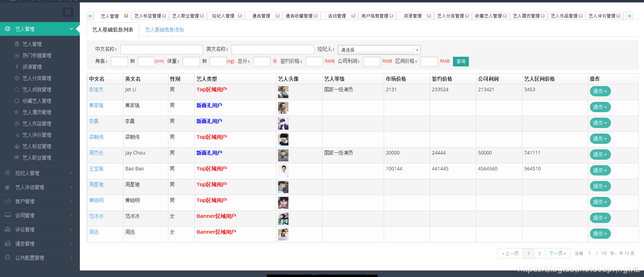Viewport: 644px width, 277px height.
Task: Click the 艺人标签管理 pie icon
Action: click(x=17, y=146)
